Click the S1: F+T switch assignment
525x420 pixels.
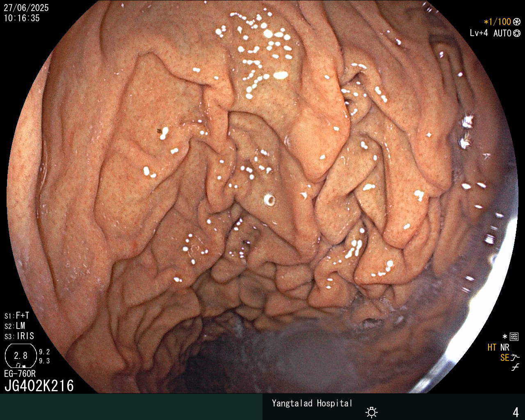click(17, 316)
